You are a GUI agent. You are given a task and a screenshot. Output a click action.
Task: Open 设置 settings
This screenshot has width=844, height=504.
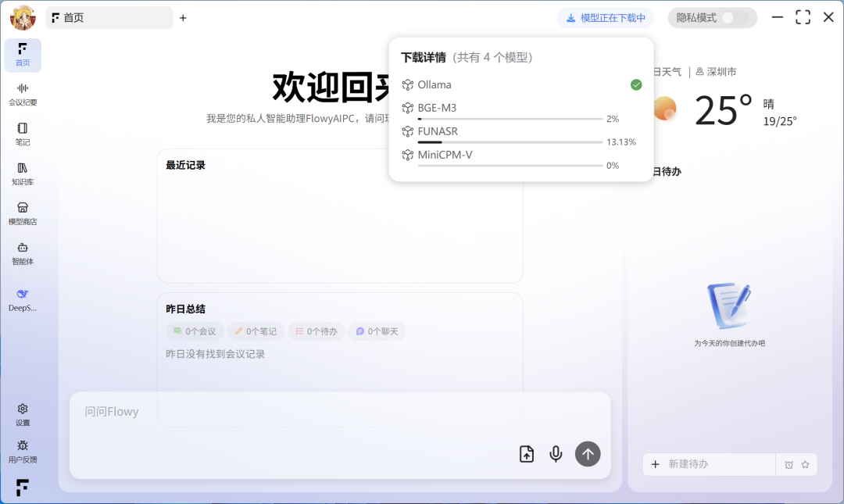point(23,414)
